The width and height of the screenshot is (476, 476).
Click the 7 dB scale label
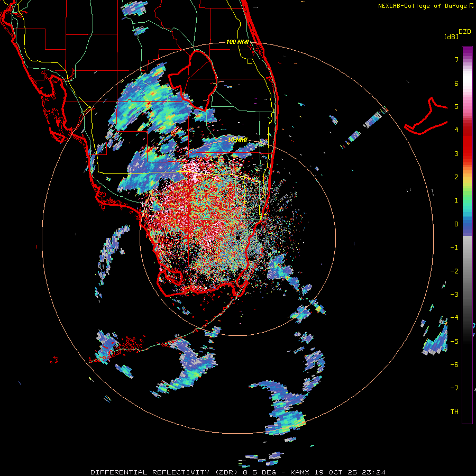click(456, 59)
